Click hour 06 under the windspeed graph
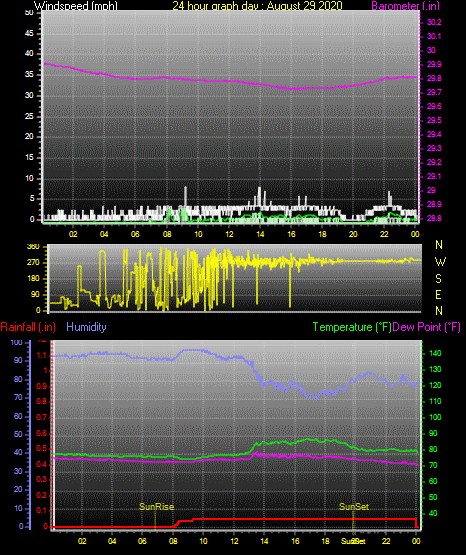 (x=135, y=234)
